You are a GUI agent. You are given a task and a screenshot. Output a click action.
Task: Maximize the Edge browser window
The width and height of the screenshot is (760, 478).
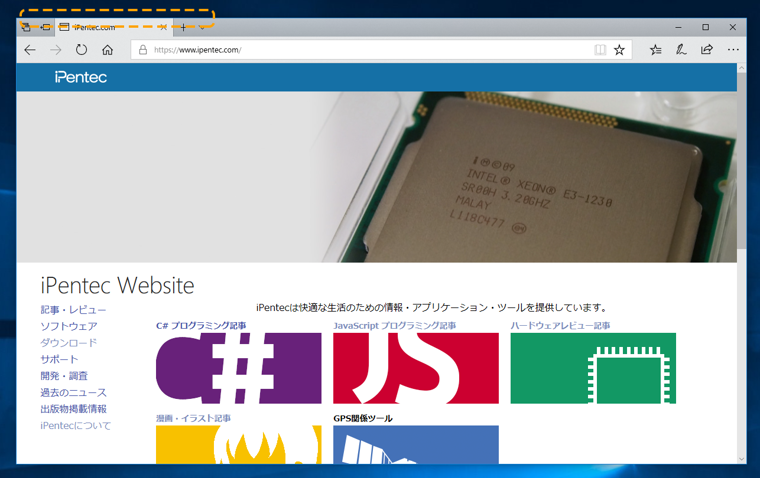click(x=706, y=27)
